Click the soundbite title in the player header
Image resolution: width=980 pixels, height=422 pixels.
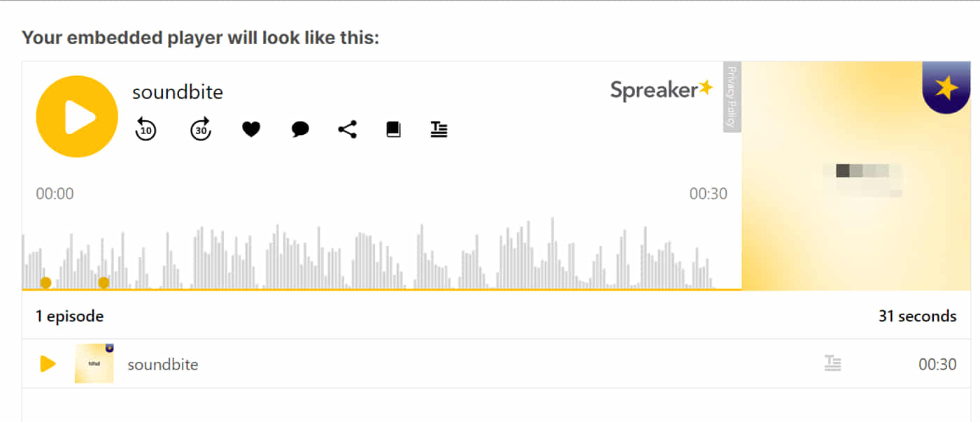click(177, 92)
